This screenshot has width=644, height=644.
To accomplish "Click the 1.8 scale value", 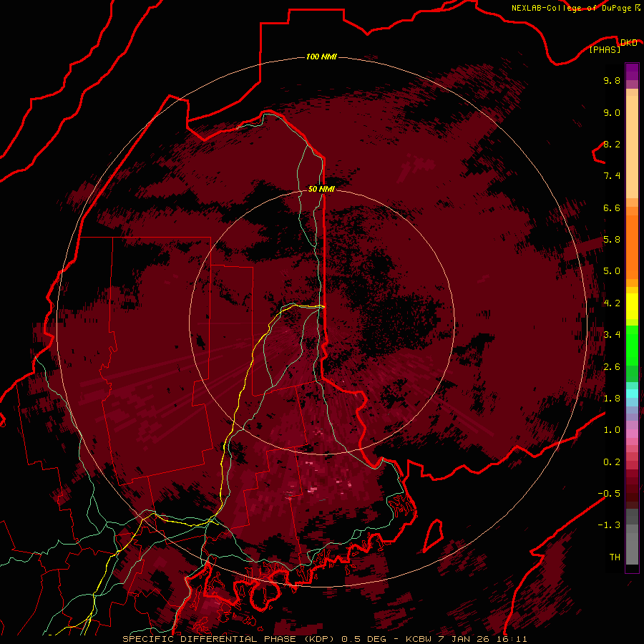I will coord(612,398).
